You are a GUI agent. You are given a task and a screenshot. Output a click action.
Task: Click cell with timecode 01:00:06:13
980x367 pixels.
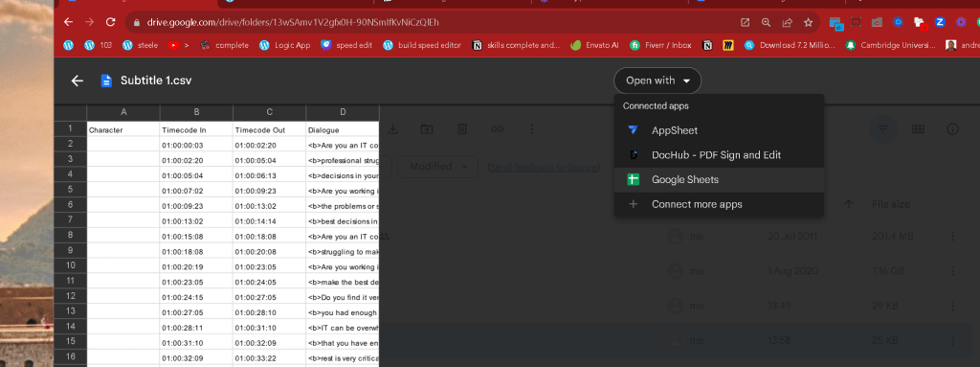pos(269,175)
